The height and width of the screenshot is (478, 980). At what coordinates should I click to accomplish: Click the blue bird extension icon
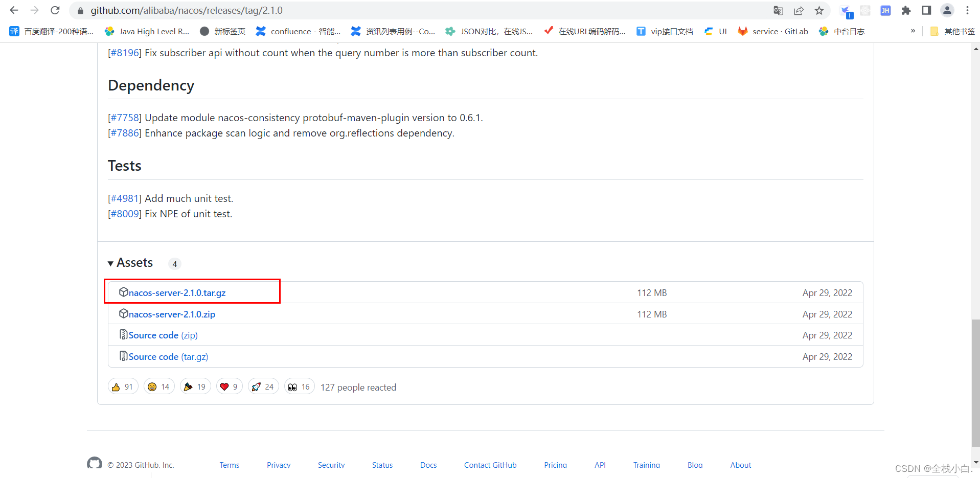coord(847,11)
